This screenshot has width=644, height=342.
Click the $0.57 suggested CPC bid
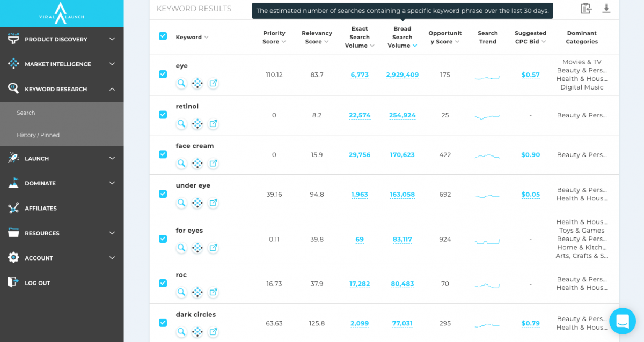530,75
